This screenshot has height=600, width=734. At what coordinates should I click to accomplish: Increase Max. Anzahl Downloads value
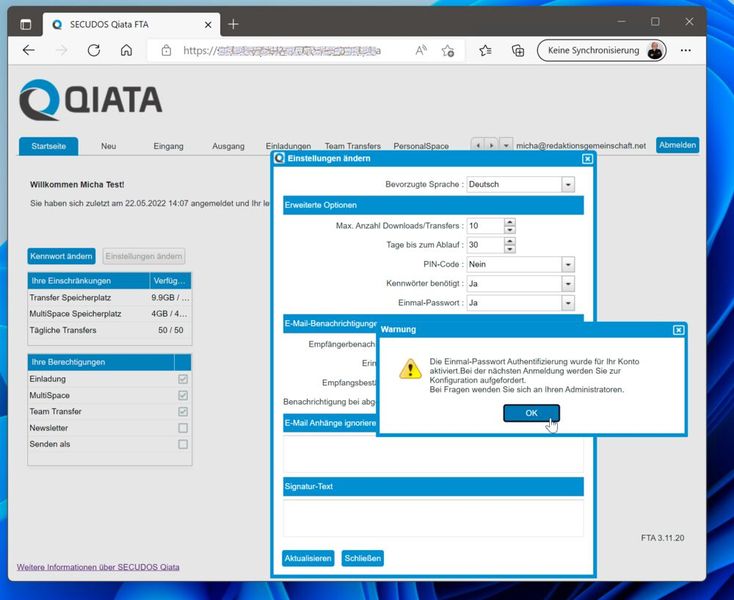click(510, 222)
